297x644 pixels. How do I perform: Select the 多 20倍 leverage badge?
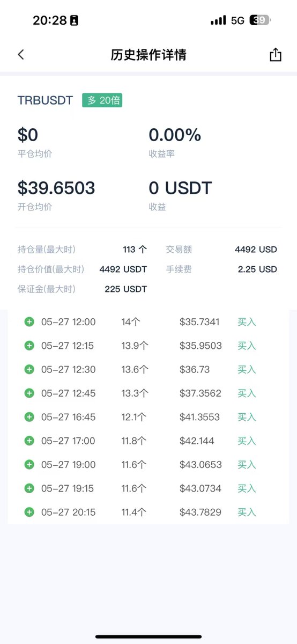pyautogui.click(x=102, y=100)
